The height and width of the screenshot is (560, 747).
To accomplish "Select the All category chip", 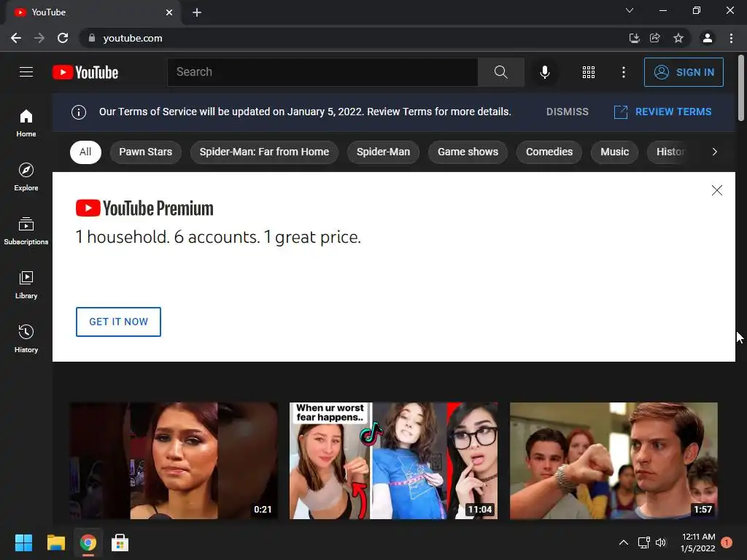I will point(85,152).
